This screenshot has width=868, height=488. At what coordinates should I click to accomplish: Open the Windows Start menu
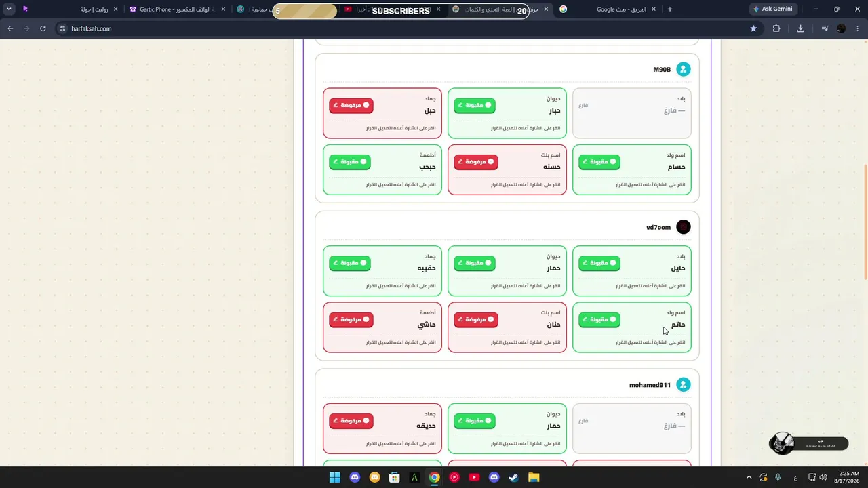(334, 477)
